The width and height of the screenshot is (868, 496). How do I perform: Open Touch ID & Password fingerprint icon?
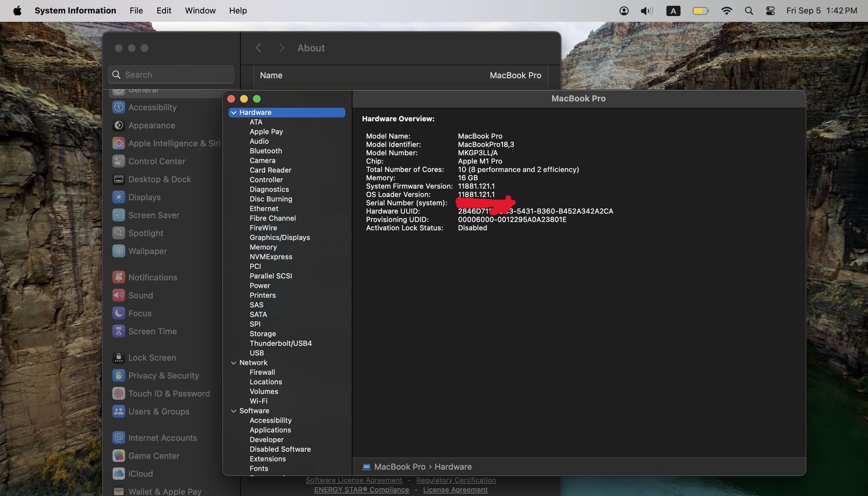119,393
